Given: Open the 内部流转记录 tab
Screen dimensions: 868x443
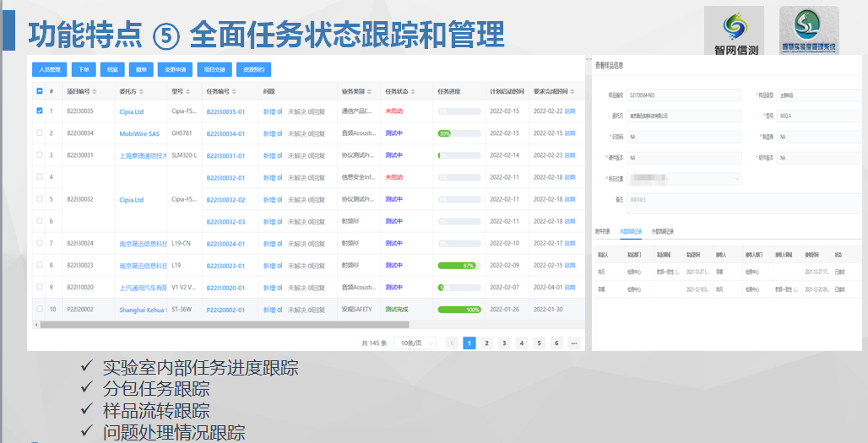Looking at the screenshot, I should tap(631, 231).
